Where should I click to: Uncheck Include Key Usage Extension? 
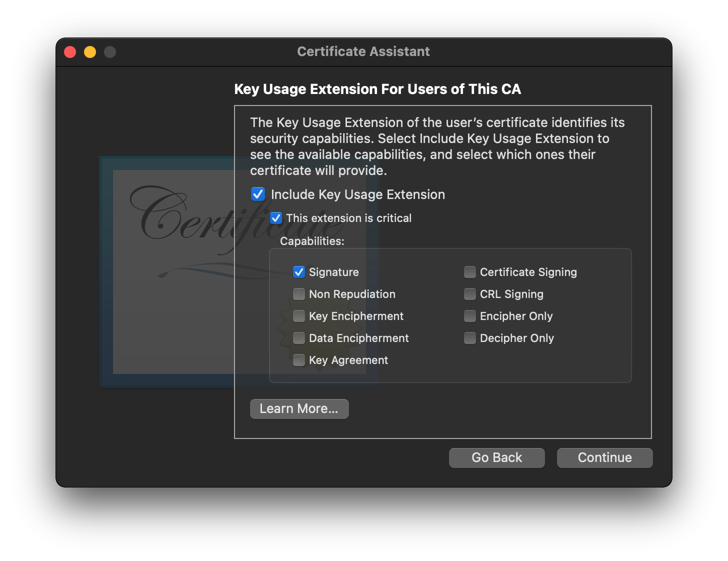coord(258,194)
